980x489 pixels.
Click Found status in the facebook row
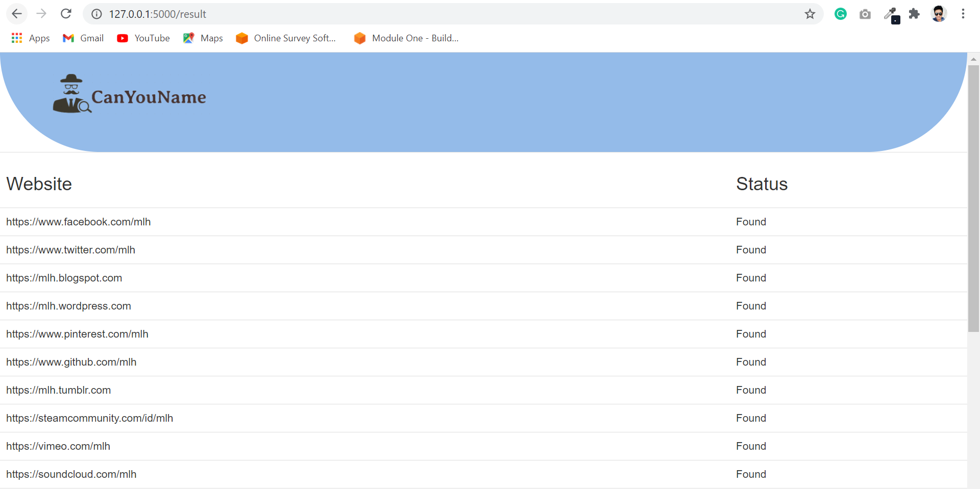pyautogui.click(x=751, y=222)
